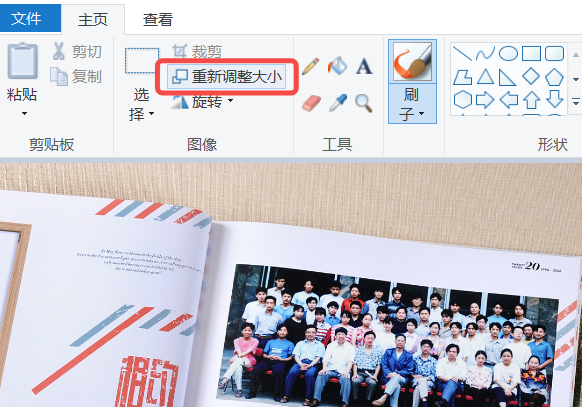Screen dimensions: 582x407
Task: Select the triangle shape
Action: tap(485, 77)
